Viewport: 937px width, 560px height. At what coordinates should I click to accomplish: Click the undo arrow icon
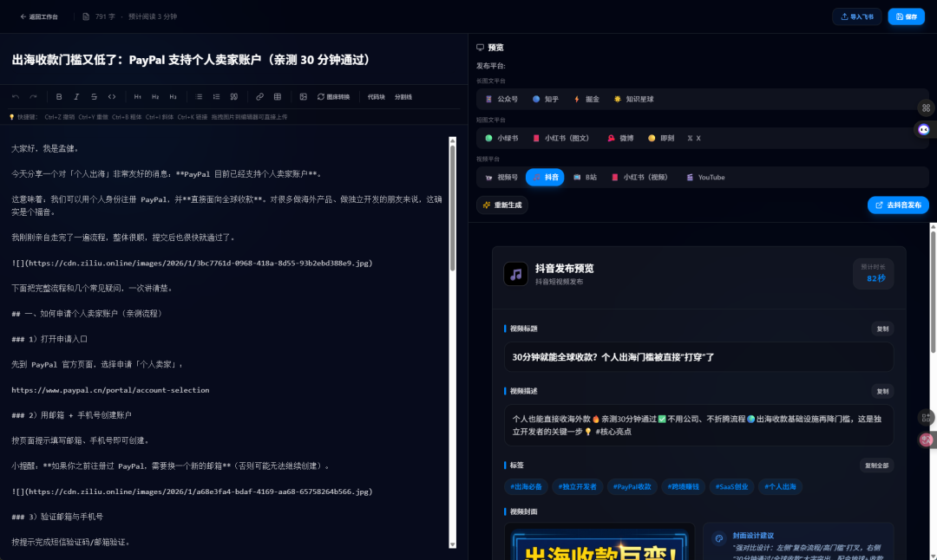[16, 97]
